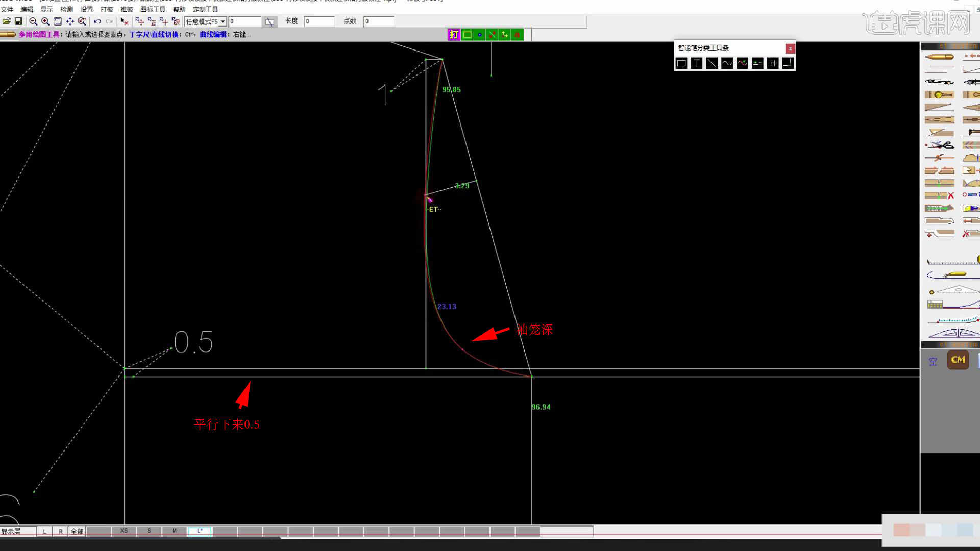Select the knot joining line tool icon
Image resolution: width=980 pixels, height=551 pixels.
(x=939, y=158)
